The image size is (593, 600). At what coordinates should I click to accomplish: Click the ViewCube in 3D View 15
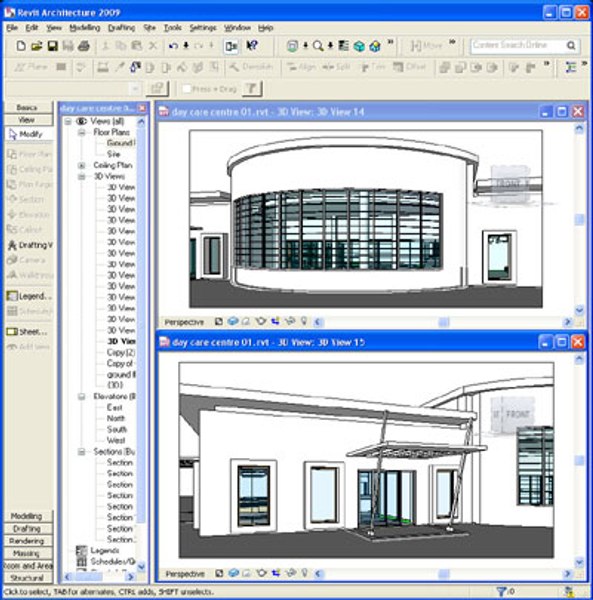pos(512,415)
